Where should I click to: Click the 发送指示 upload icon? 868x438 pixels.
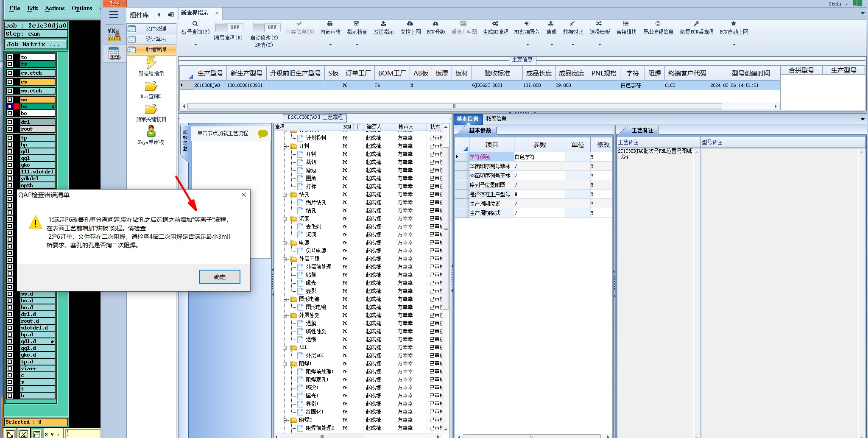click(x=383, y=24)
